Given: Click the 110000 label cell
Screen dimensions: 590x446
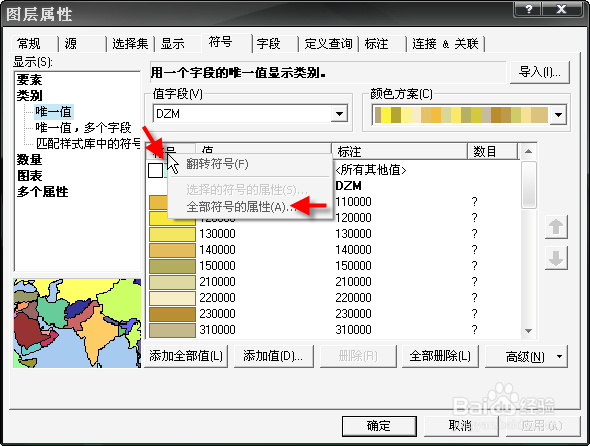Looking at the screenshot, I should tap(353, 202).
